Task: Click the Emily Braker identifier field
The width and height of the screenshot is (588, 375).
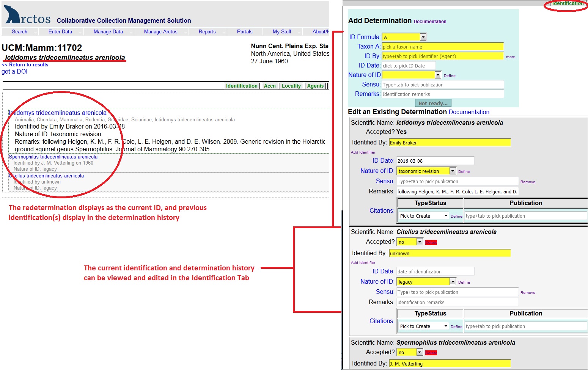Action: 450,143
